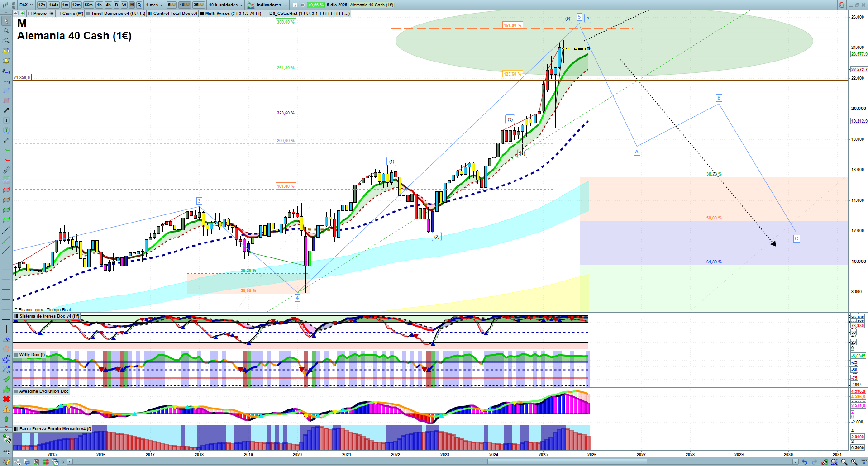Toggle the Awesome Evolution Doc indicator box

click(16, 391)
